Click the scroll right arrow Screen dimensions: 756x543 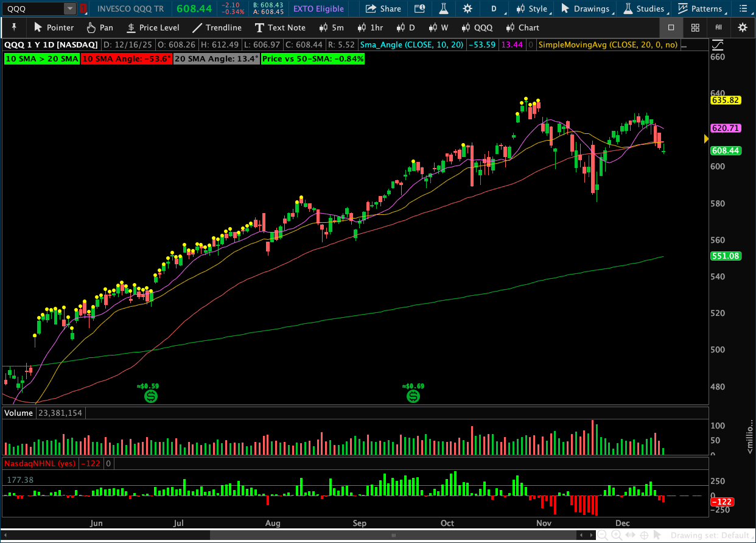tap(590, 535)
